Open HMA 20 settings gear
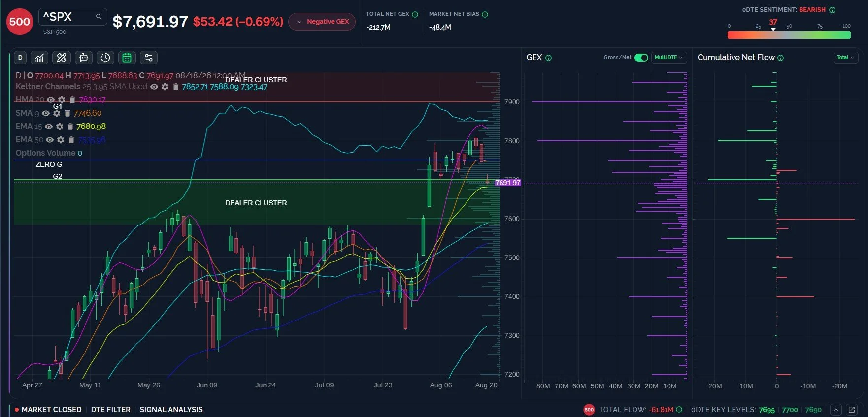 tap(62, 100)
